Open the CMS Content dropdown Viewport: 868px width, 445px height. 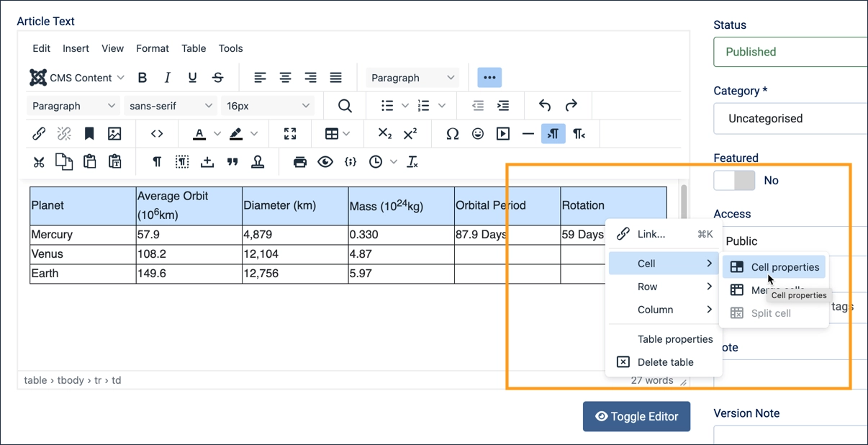click(x=76, y=77)
